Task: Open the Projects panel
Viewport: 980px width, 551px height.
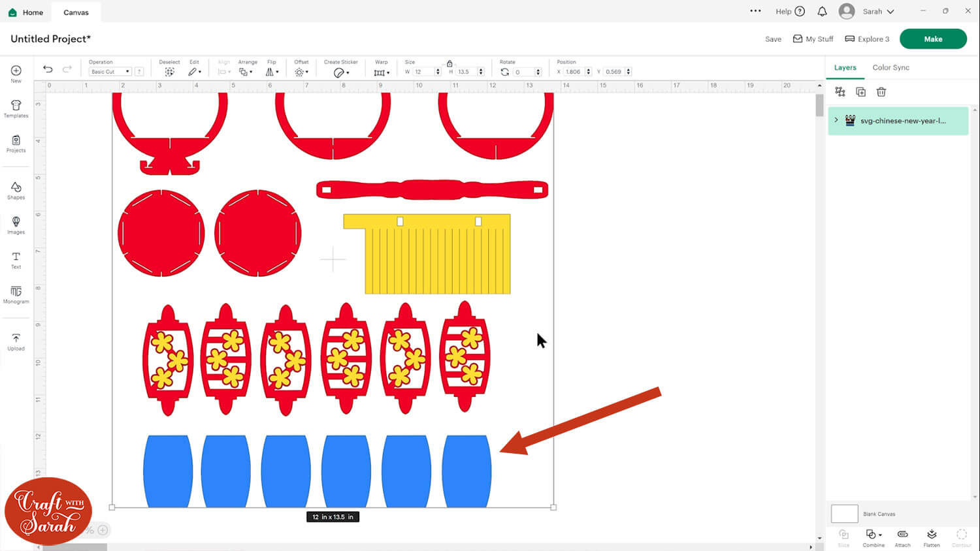Action: [16, 144]
